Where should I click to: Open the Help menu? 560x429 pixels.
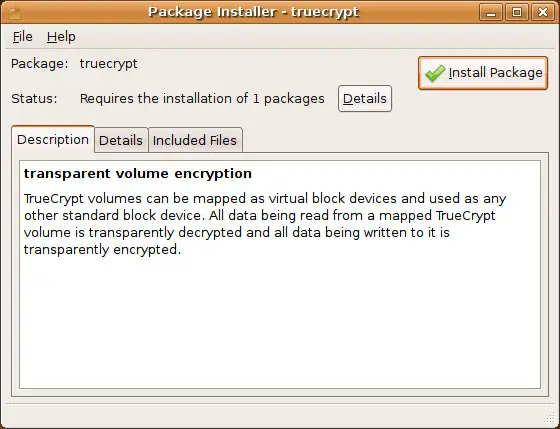click(x=61, y=37)
